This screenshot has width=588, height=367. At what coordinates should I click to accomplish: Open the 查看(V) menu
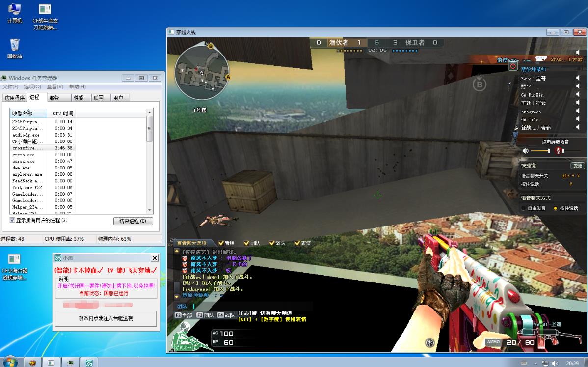click(x=55, y=86)
